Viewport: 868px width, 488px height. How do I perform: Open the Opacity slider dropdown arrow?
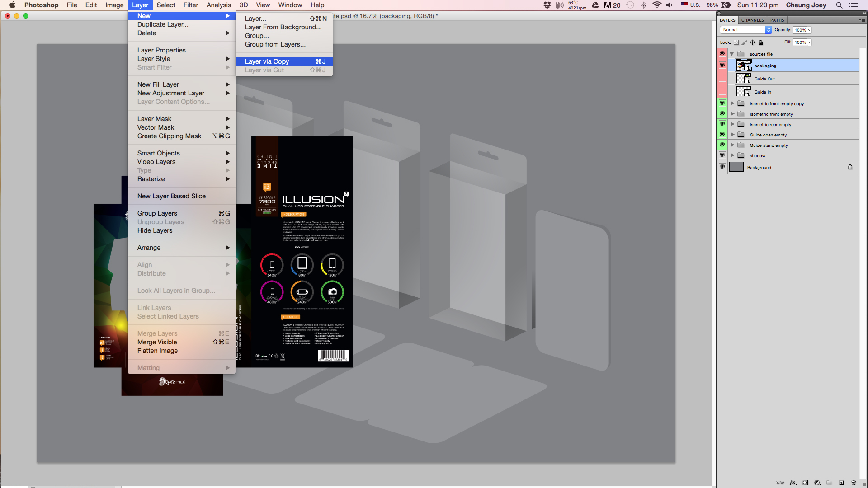point(809,30)
